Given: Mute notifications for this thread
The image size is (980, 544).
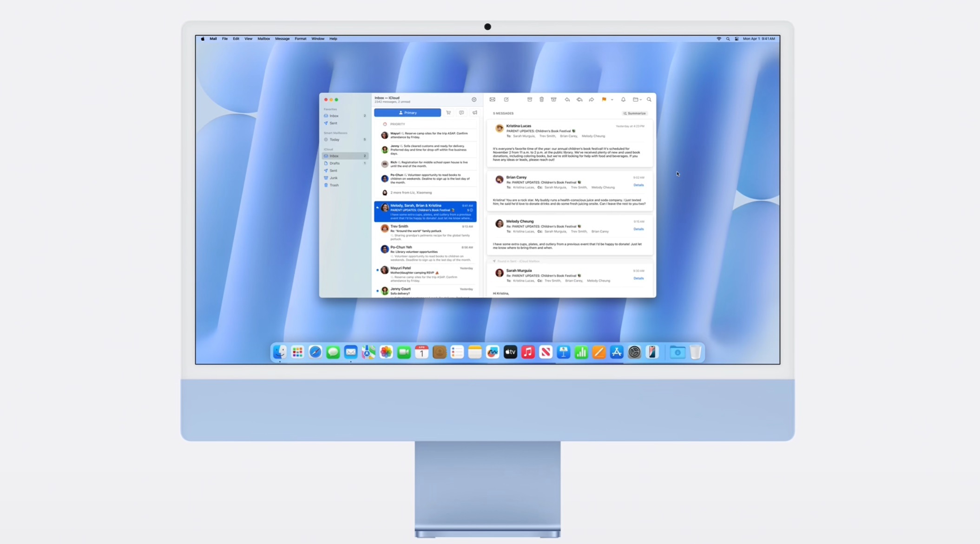Looking at the screenshot, I should tap(623, 99).
